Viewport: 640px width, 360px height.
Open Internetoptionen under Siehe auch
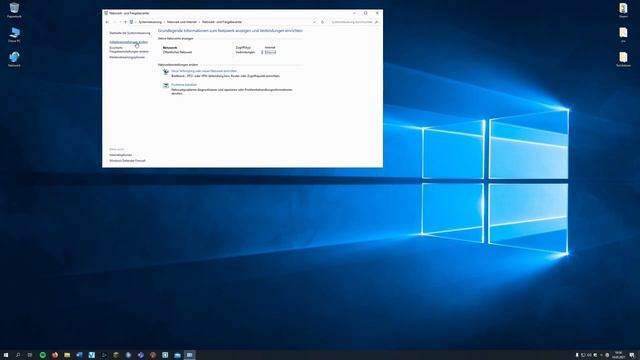pyautogui.click(x=120, y=155)
